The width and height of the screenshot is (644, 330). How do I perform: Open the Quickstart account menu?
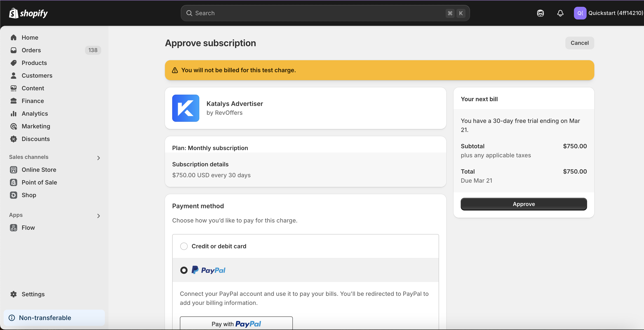tap(608, 13)
